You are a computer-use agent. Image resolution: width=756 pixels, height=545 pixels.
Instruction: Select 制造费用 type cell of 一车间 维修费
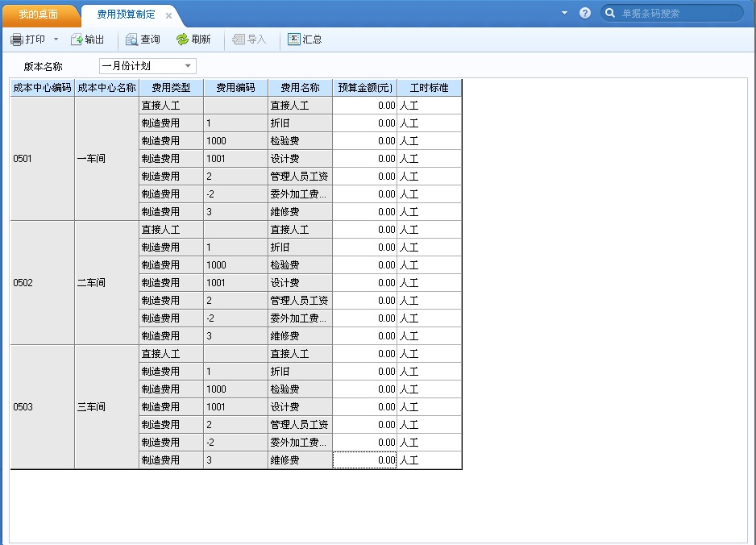point(171,212)
